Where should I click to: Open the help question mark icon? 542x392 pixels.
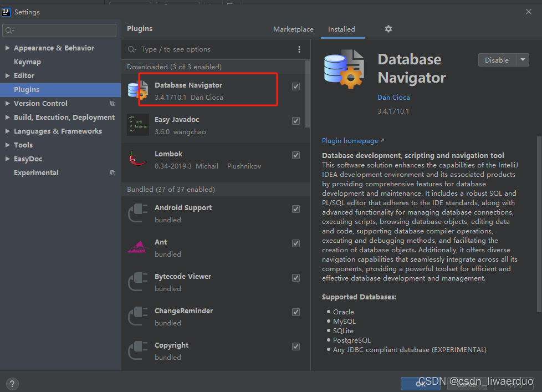click(x=12, y=383)
